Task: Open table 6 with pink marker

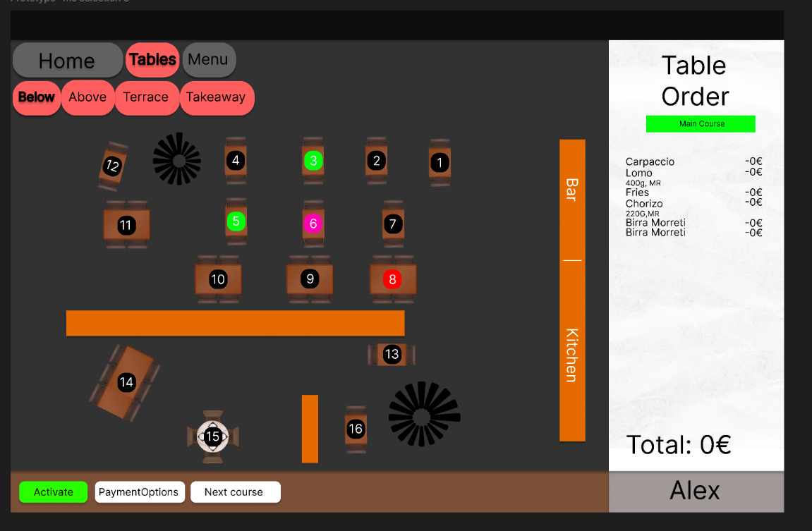Action: pyautogui.click(x=313, y=224)
